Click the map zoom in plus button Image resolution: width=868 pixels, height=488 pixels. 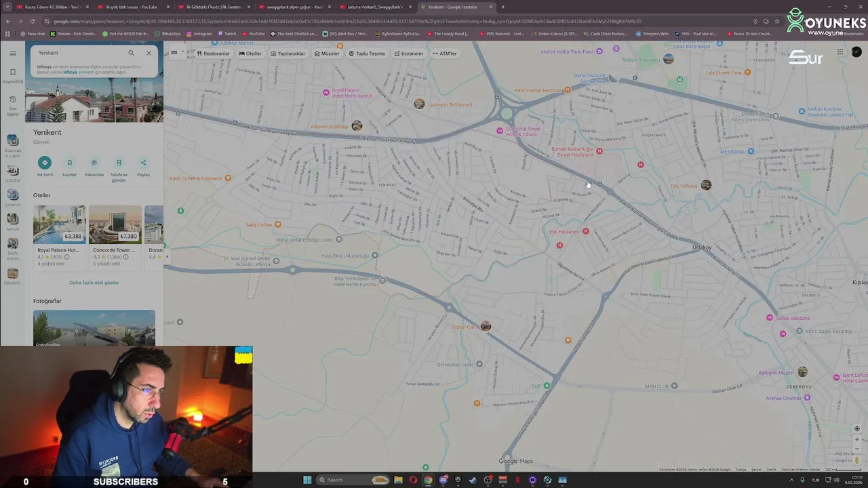click(x=856, y=440)
